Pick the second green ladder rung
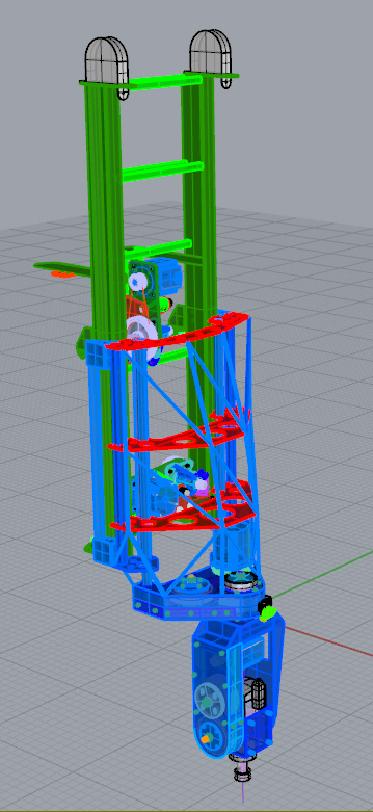373x812 pixels. 162,170
